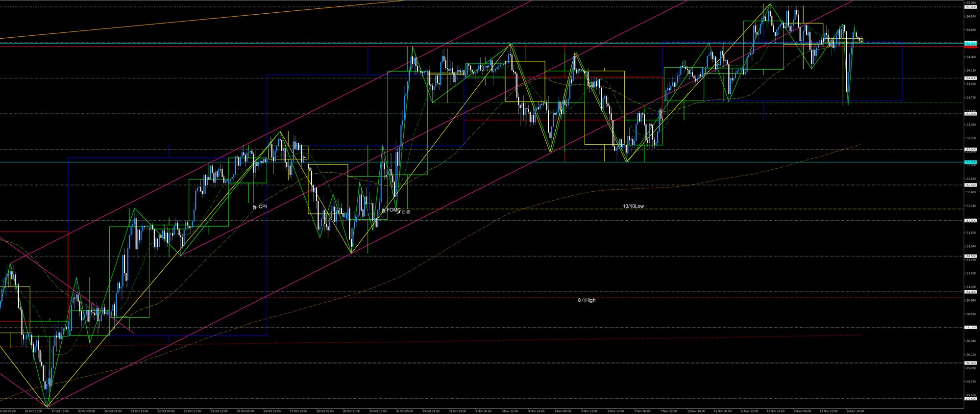980x414 pixels.
Task: Click the CPI event marker icon
Action: click(x=254, y=207)
